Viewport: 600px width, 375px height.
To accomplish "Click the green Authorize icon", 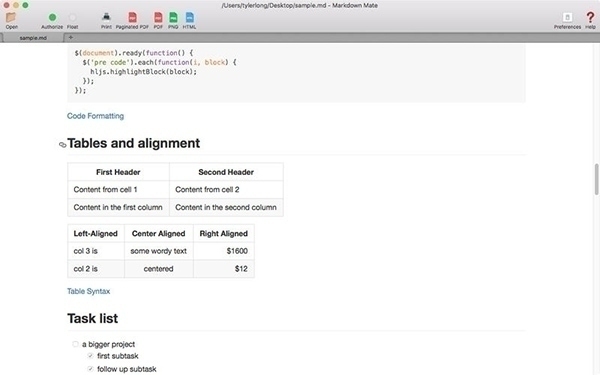I will (x=52, y=17).
